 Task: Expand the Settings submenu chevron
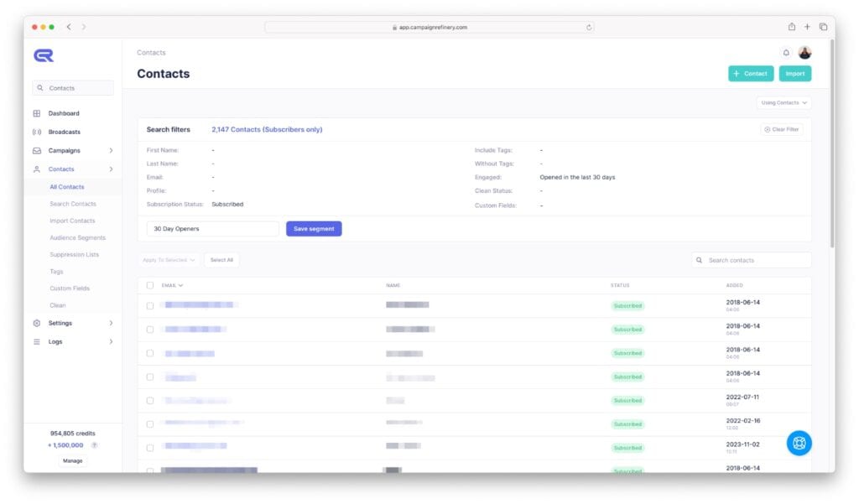coord(112,323)
